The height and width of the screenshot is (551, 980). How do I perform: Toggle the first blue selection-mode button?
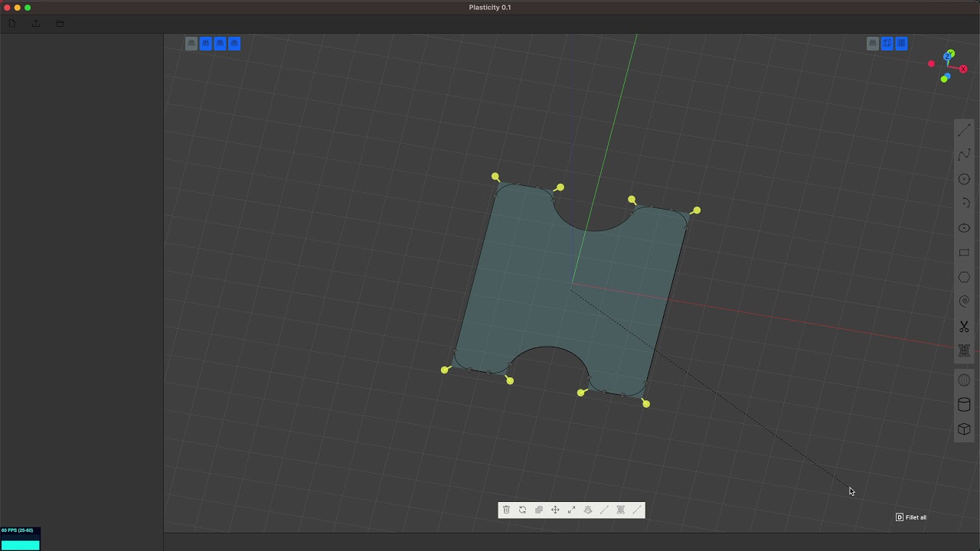(206, 44)
